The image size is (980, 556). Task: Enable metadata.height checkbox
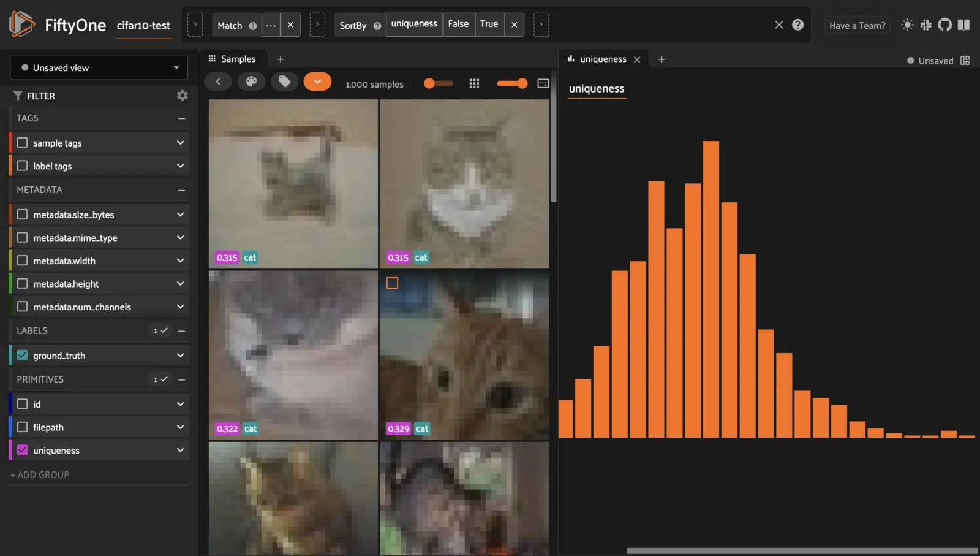tap(23, 283)
